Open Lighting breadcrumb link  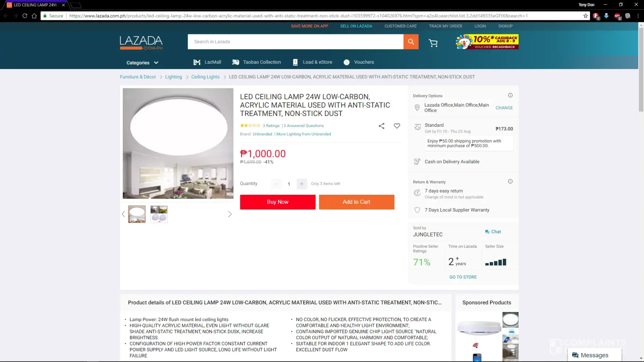[x=173, y=77]
